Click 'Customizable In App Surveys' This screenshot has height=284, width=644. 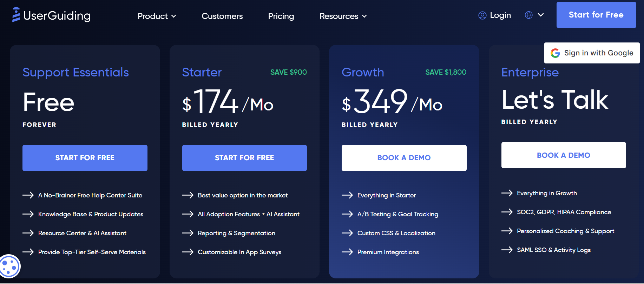239,252
